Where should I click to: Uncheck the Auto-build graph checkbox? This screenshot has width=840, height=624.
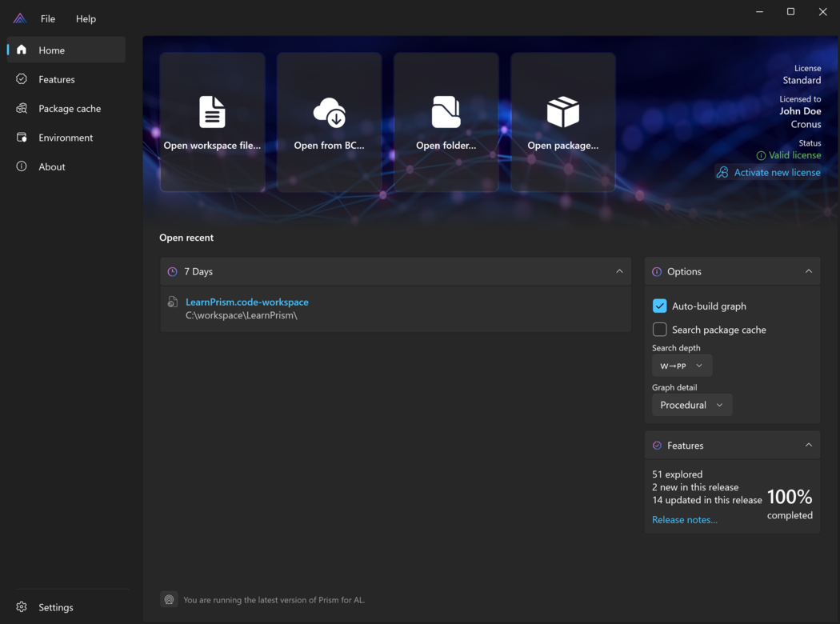click(x=659, y=306)
